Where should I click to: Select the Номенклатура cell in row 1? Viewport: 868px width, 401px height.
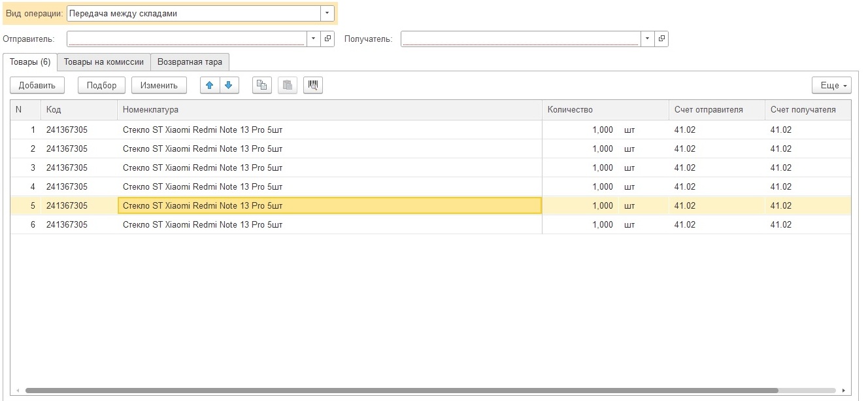click(330, 130)
